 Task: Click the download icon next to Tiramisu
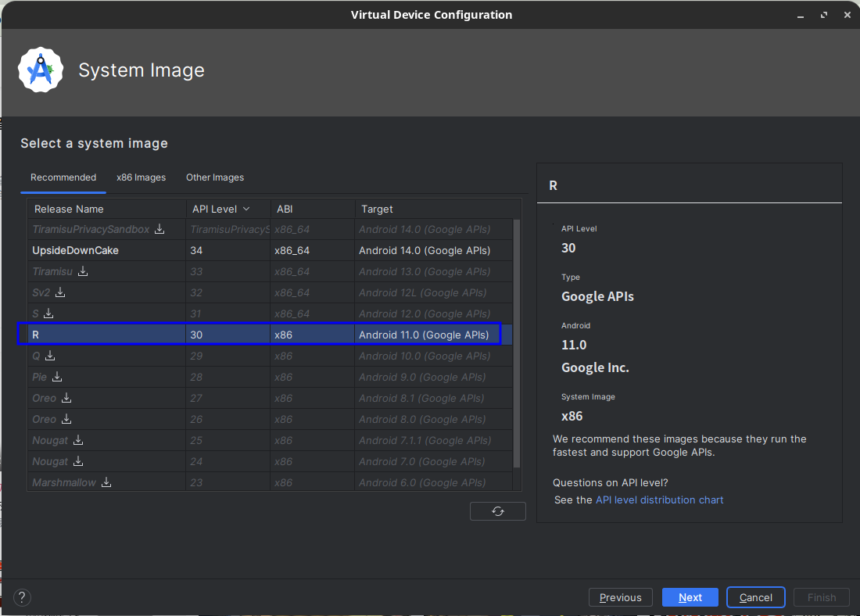83,271
